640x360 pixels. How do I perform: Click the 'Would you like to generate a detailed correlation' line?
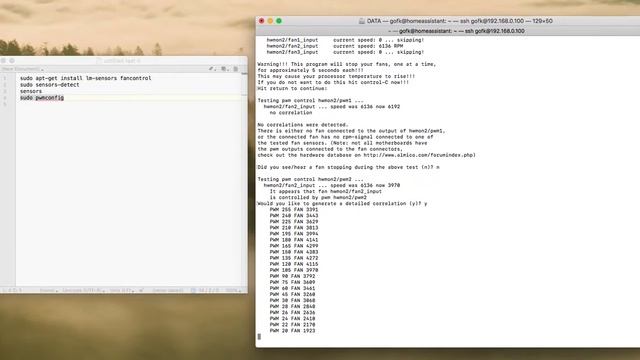[x=342, y=203]
